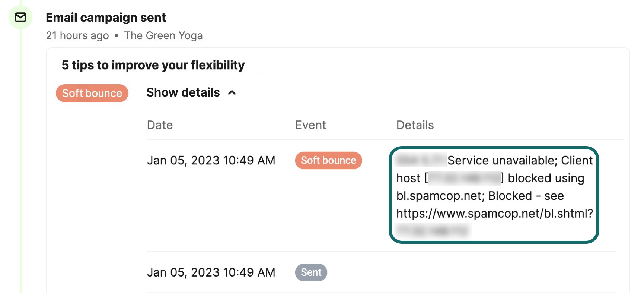644x293 pixels.
Task: Click the Show details label
Action: tap(183, 92)
